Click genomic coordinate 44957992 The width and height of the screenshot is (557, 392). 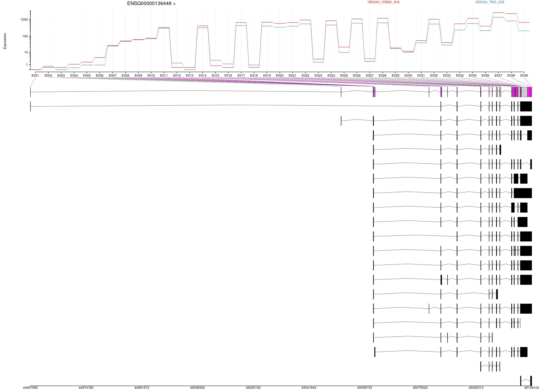30,388
